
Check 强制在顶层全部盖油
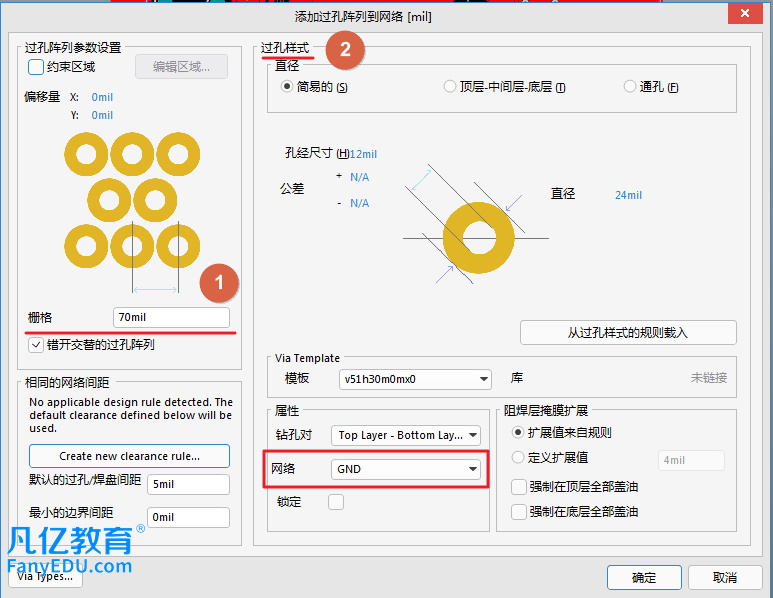tap(519, 487)
